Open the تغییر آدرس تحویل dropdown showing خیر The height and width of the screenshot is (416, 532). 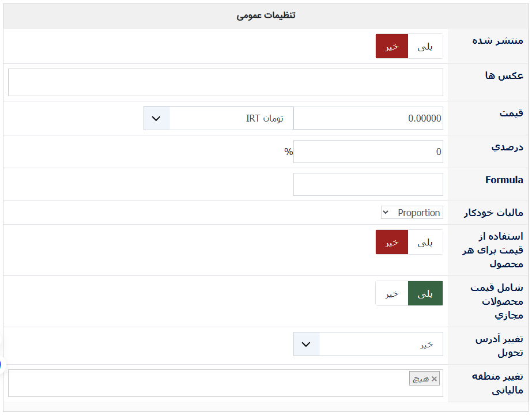pos(380,344)
